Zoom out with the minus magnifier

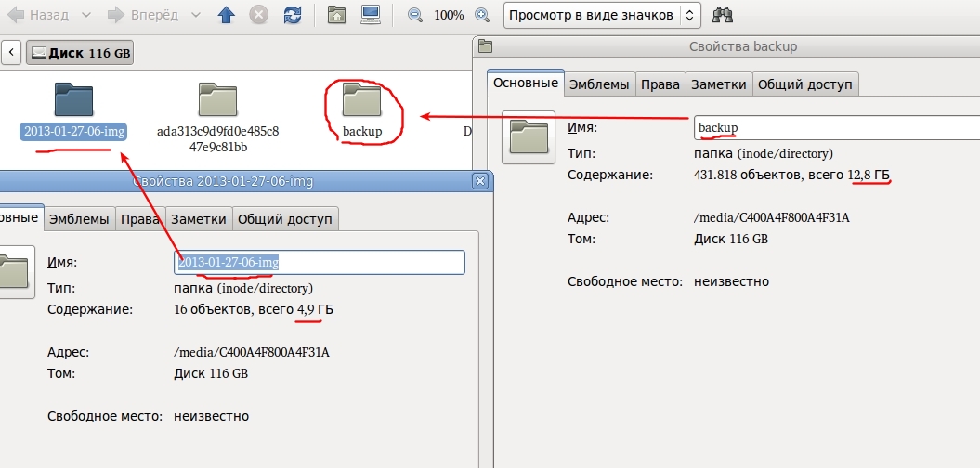pos(415,15)
